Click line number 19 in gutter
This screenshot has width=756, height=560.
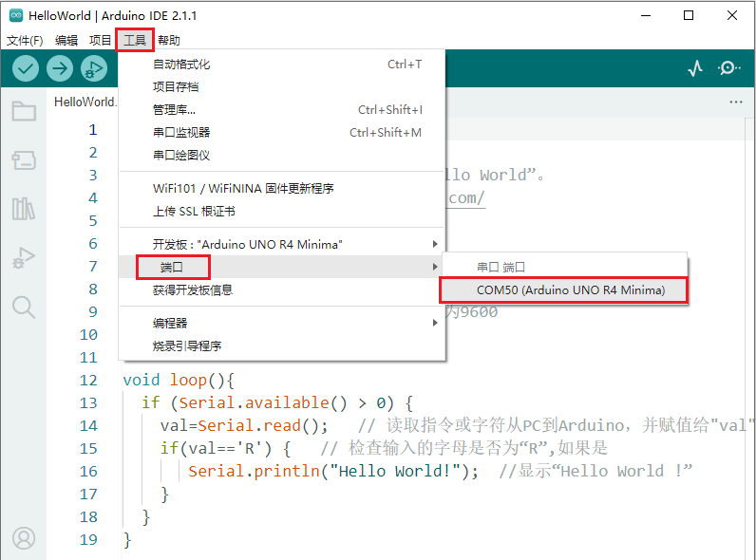pyautogui.click(x=88, y=540)
